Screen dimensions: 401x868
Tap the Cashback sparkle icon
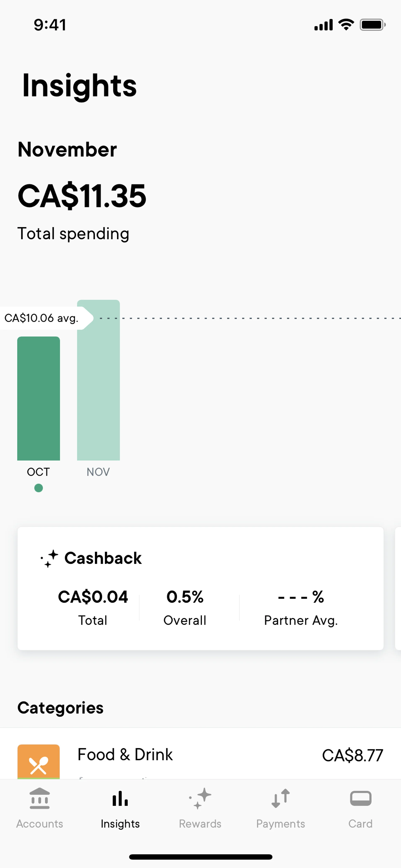point(49,558)
